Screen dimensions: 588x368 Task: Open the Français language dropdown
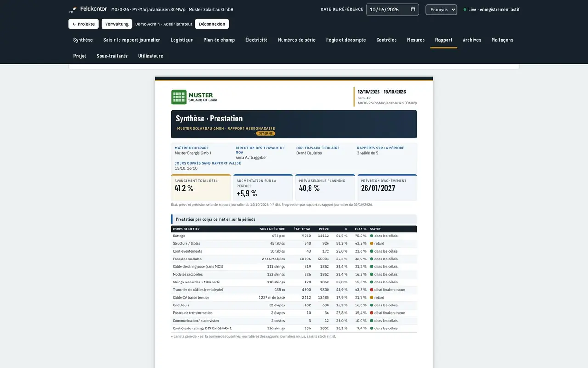pyautogui.click(x=441, y=10)
